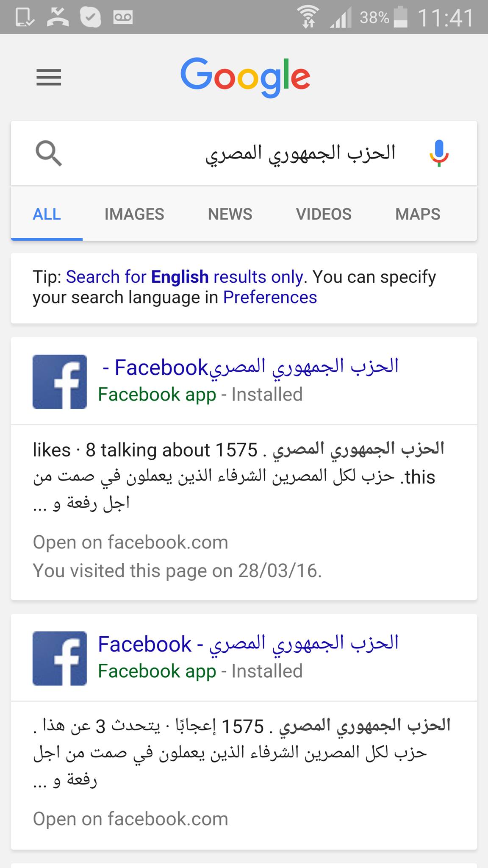Open the Preferences link

[x=270, y=298]
